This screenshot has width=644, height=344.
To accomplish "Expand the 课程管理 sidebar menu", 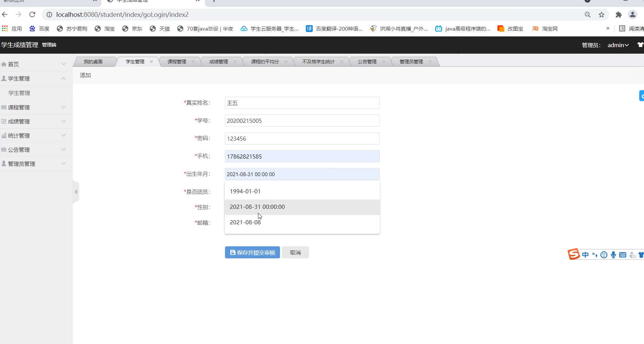I will pyautogui.click(x=36, y=107).
